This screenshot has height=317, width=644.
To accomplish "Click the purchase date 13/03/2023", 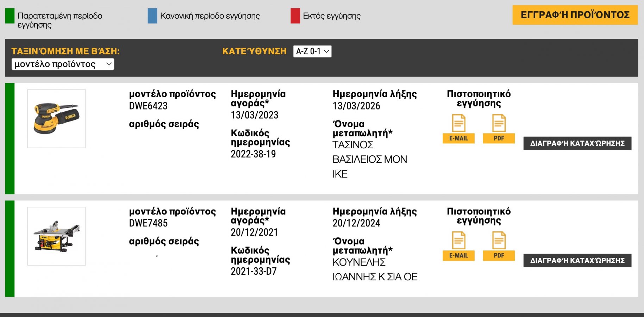I will [x=255, y=115].
